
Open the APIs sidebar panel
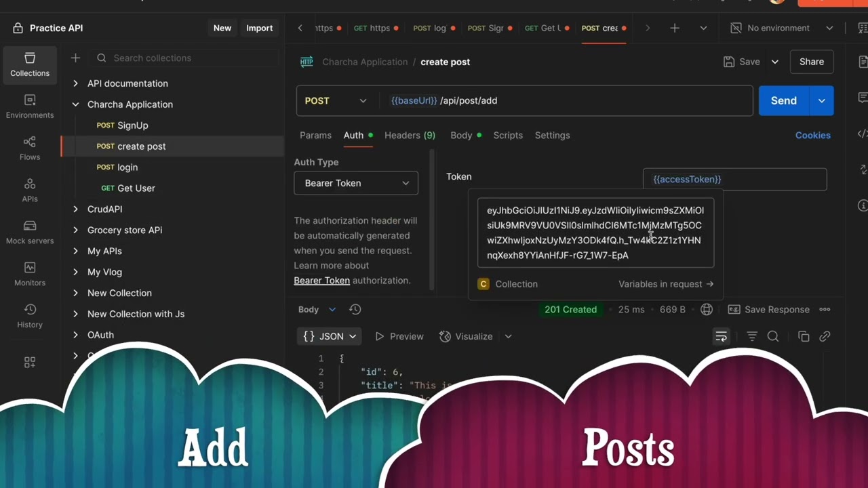(x=30, y=190)
